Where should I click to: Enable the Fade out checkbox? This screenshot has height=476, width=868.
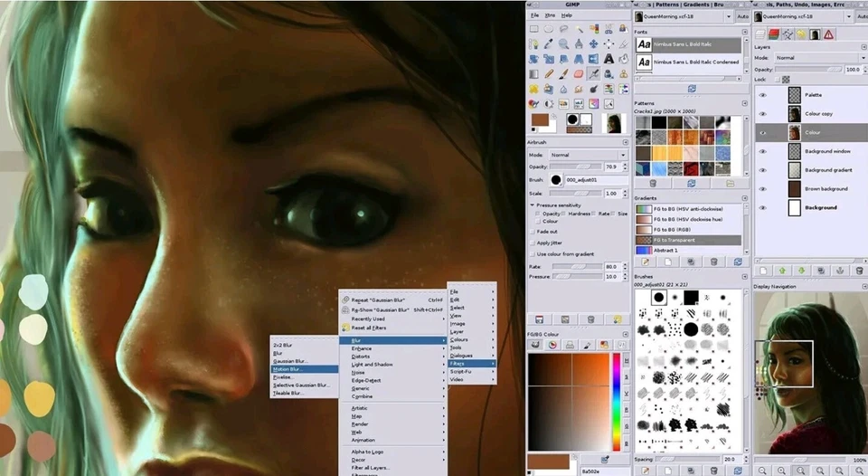[533, 232]
